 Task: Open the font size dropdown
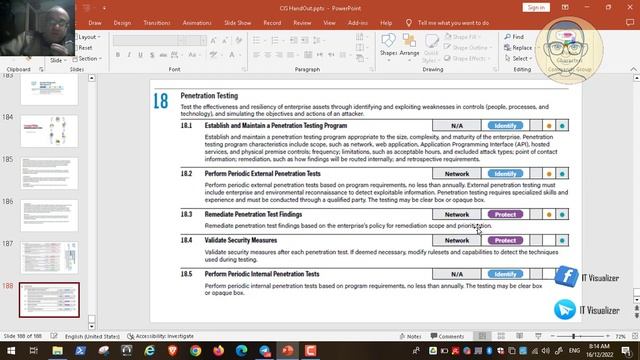pos(203,40)
